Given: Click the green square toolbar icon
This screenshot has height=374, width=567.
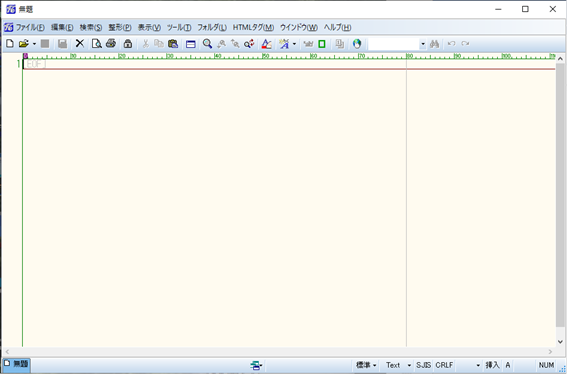Looking at the screenshot, I should [x=321, y=44].
